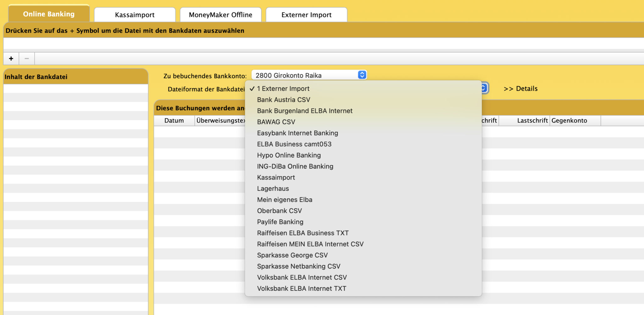Select 'Bank Austria CSV' from the format list
Image resolution: width=644 pixels, height=315 pixels.
click(x=283, y=100)
